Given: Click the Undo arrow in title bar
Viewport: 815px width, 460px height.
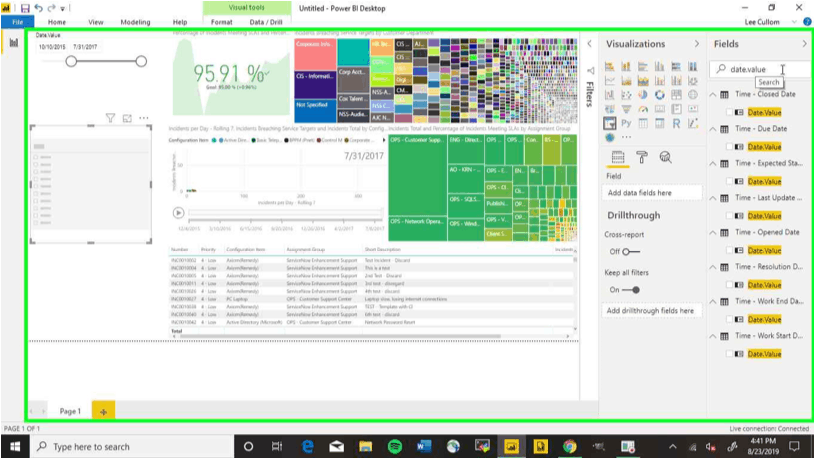Looking at the screenshot, I should pyautogui.click(x=38, y=8).
